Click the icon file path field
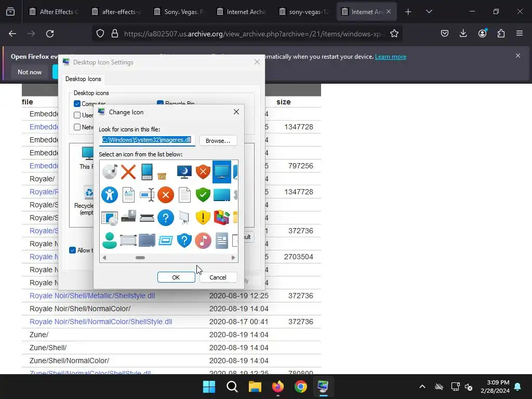This screenshot has width=532, height=399. (x=147, y=140)
